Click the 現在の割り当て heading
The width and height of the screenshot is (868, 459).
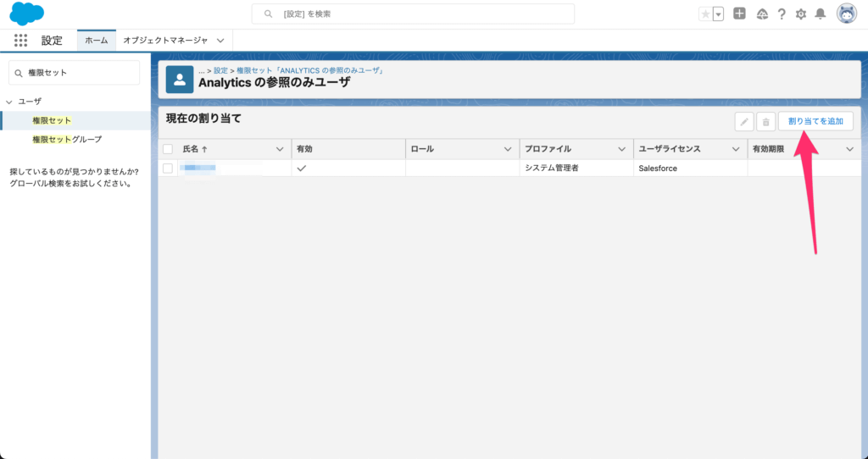(x=203, y=119)
